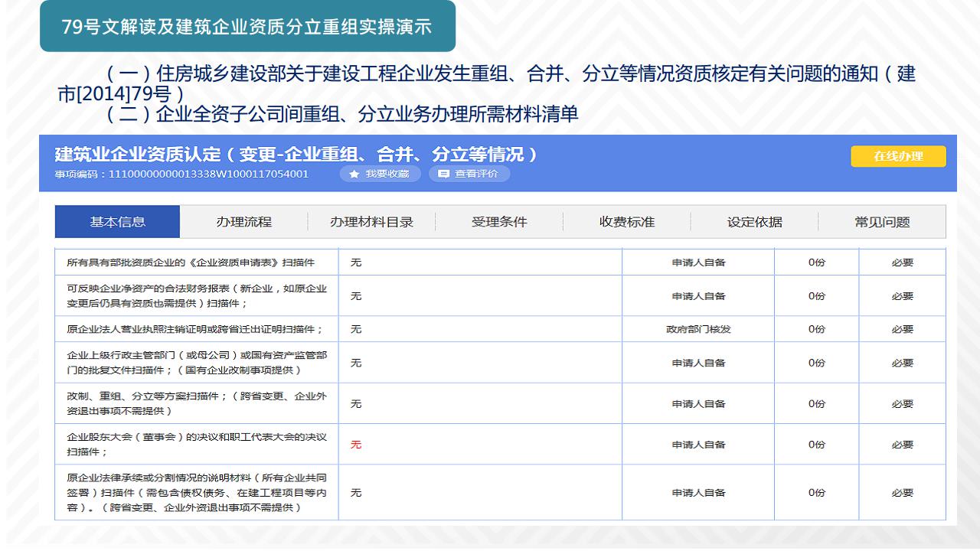This screenshot has height=551, width=980.
Task: Click 必要 in the 原企业法律承续 row
Action: (x=903, y=493)
